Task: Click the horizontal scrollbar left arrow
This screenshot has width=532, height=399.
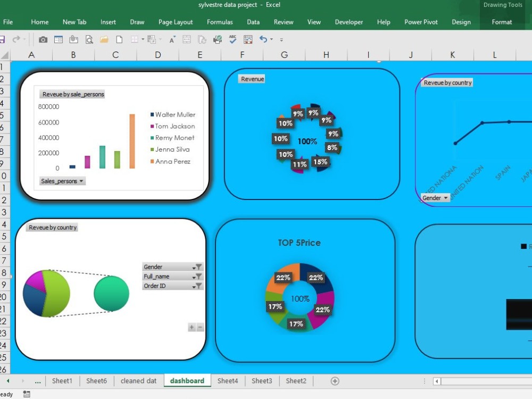Action: pyautogui.click(x=437, y=381)
